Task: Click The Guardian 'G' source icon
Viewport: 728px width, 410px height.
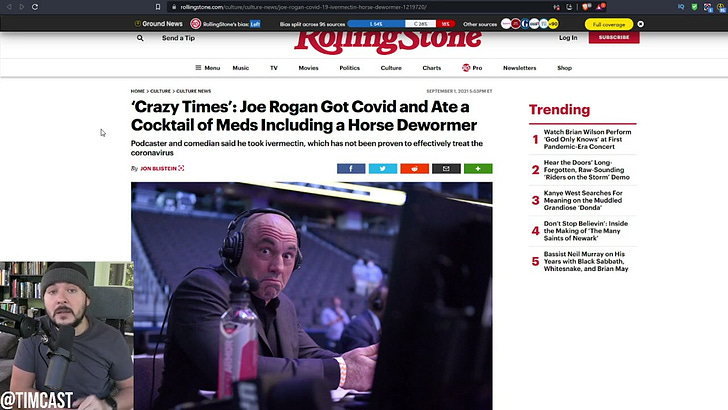Action: click(525, 24)
